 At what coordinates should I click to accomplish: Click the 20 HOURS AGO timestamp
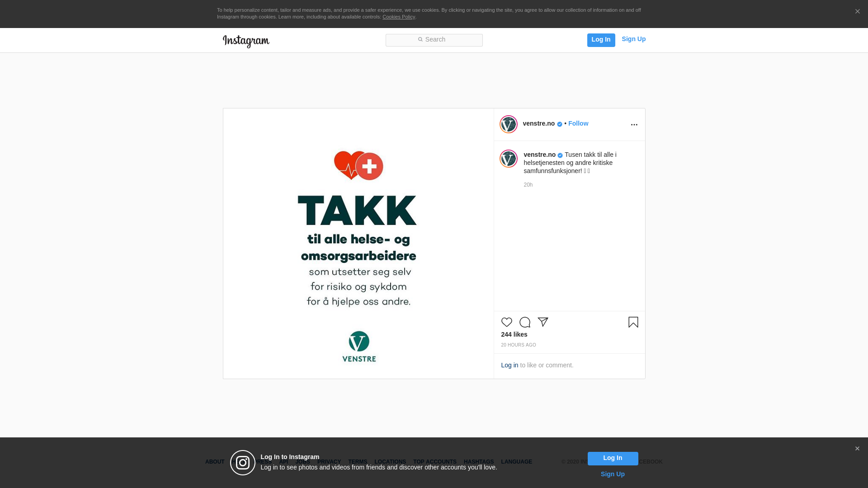[x=518, y=345]
